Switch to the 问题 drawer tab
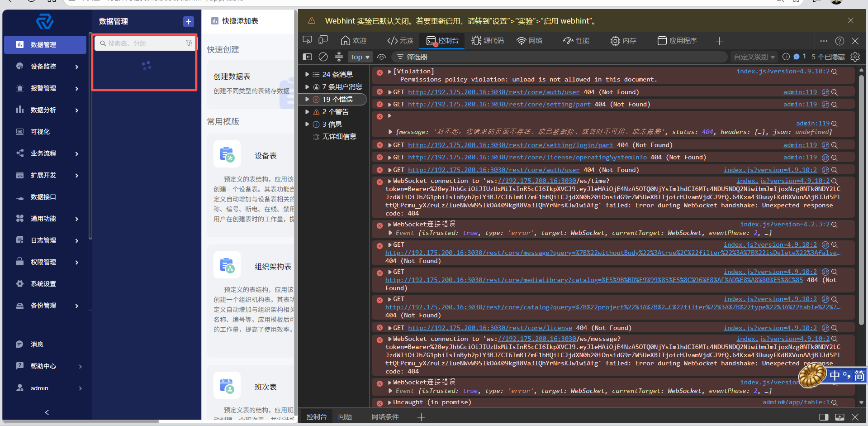The height and width of the screenshot is (426, 868). click(x=345, y=416)
